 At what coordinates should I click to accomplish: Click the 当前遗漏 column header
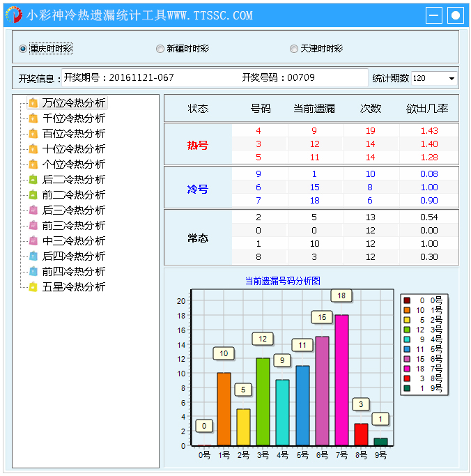click(x=314, y=109)
